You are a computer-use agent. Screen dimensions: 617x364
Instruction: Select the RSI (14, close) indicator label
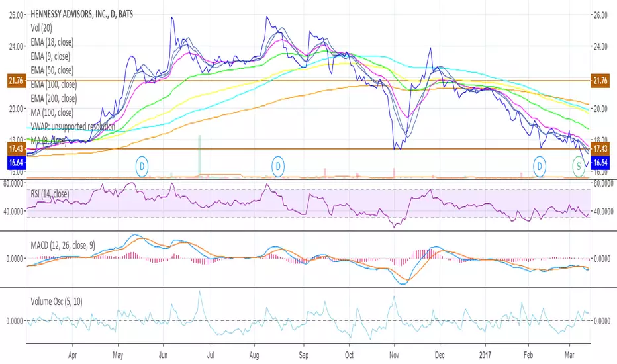point(50,194)
